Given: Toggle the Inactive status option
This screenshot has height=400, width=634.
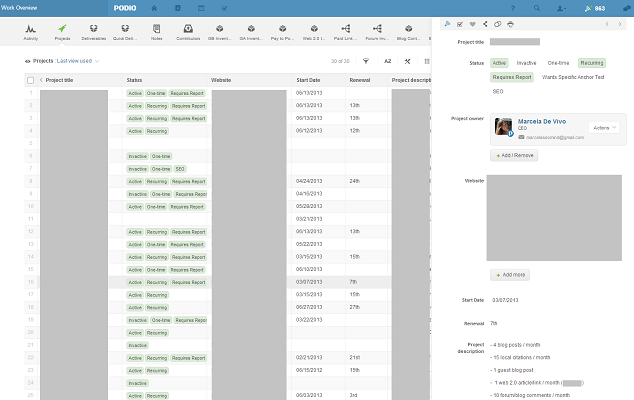Looking at the screenshot, I should click(526, 62).
